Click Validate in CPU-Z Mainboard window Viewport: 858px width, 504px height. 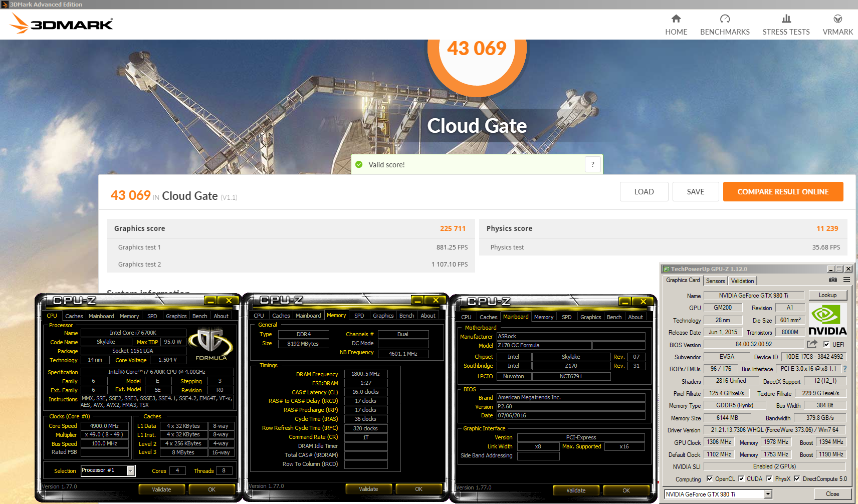(x=576, y=490)
